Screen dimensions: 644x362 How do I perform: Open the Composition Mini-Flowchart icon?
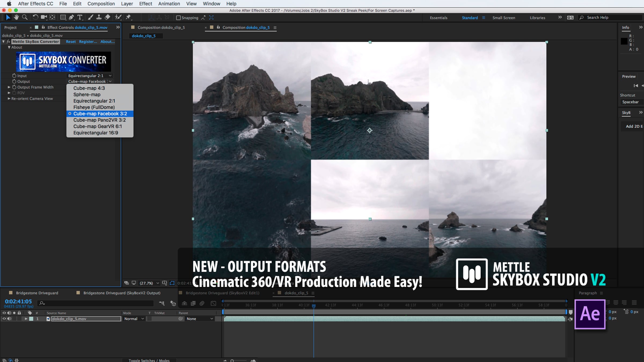[x=162, y=303]
